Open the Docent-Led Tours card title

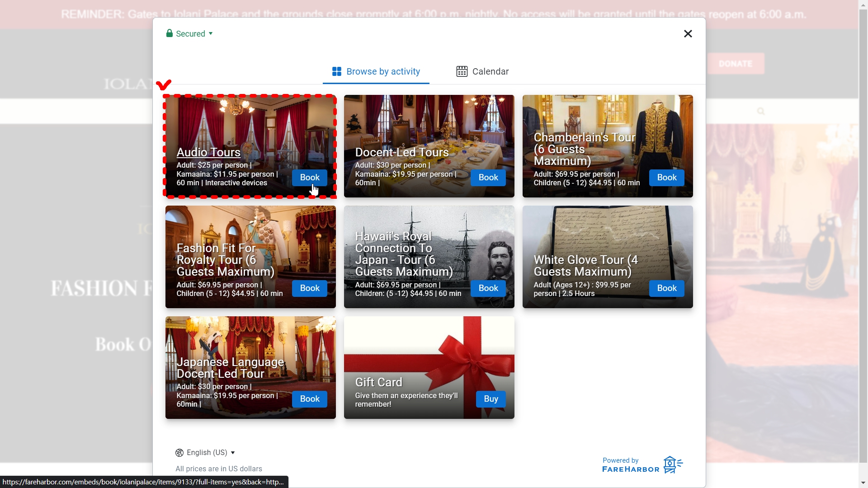(x=402, y=152)
